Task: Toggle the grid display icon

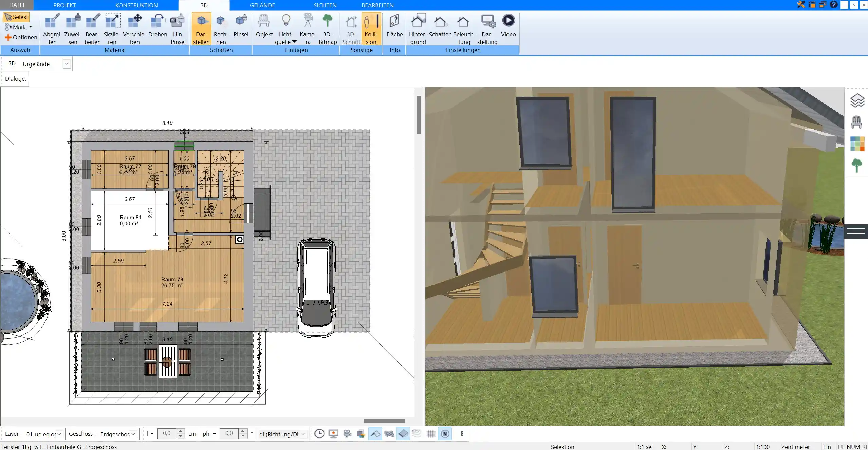Action: [x=431, y=433]
